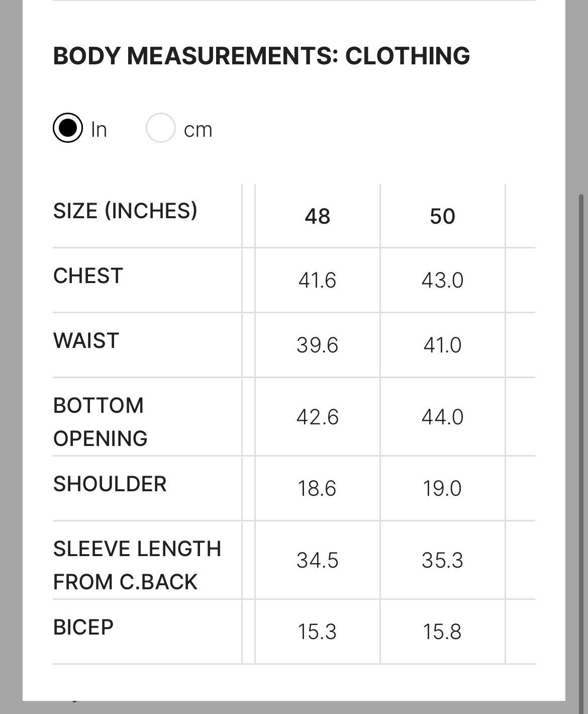The width and height of the screenshot is (588, 714).
Task: Click the SHOULDER row label
Action: 110,484
